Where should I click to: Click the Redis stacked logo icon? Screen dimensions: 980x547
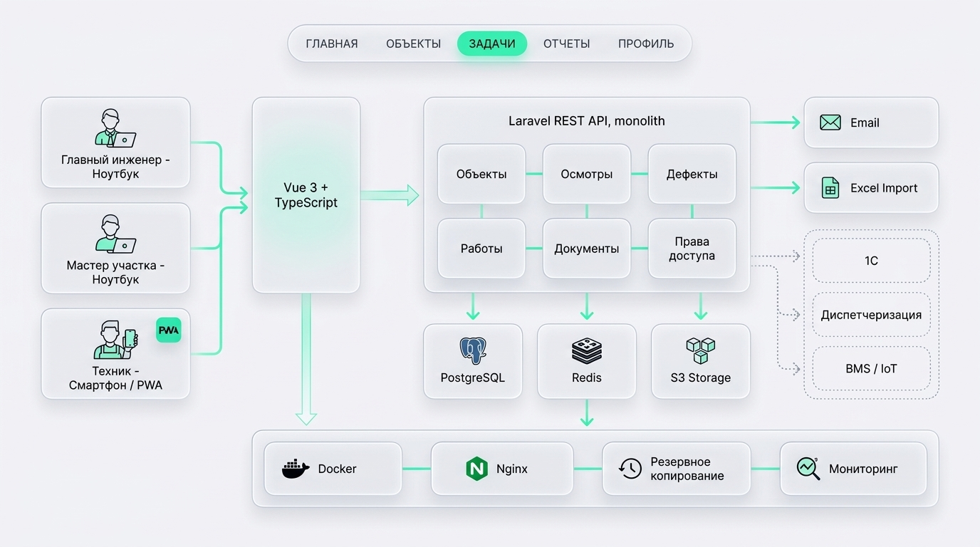[x=587, y=351]
